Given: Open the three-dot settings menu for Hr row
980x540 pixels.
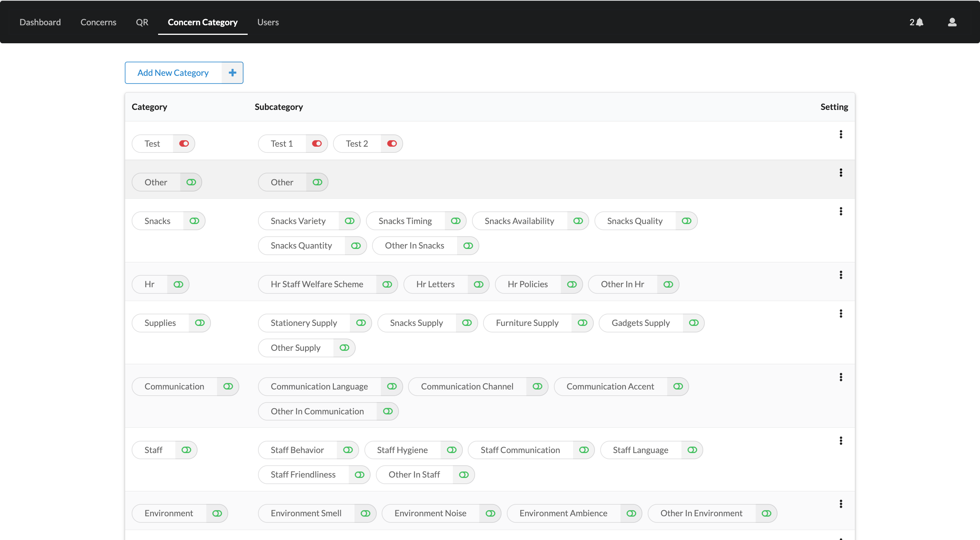Looking at the screenshot, I should [841, 275].
